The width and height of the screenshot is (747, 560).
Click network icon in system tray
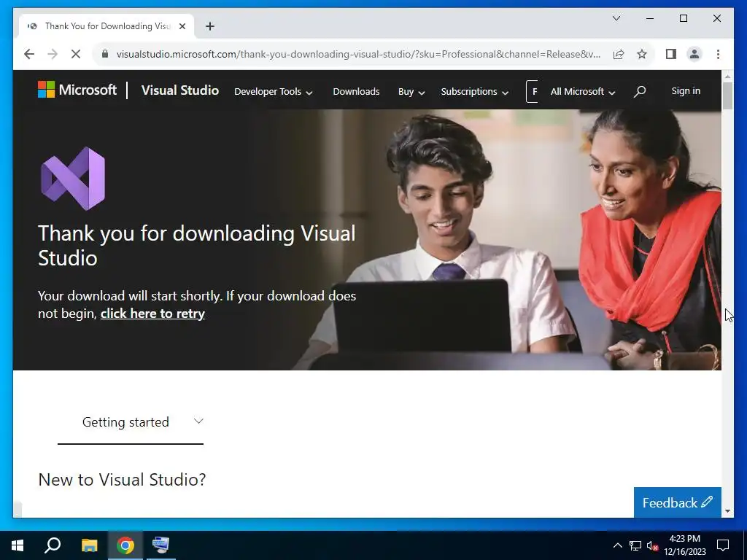tap(635, 545)
